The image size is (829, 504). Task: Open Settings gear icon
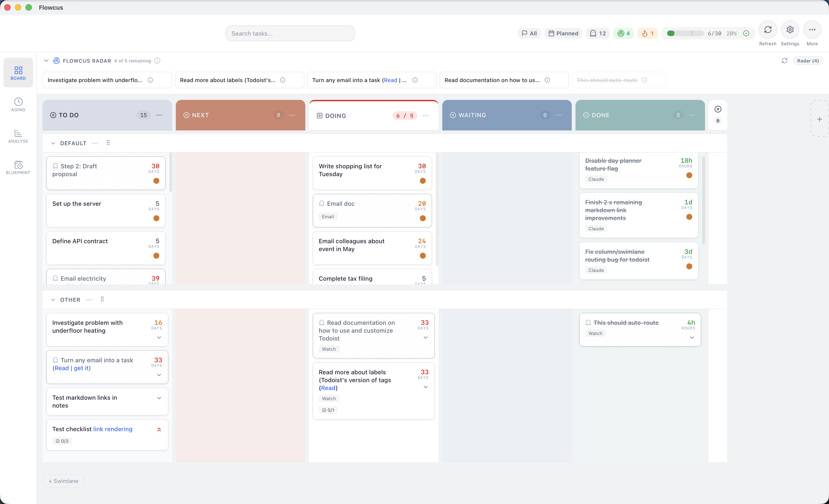(790, 30)
